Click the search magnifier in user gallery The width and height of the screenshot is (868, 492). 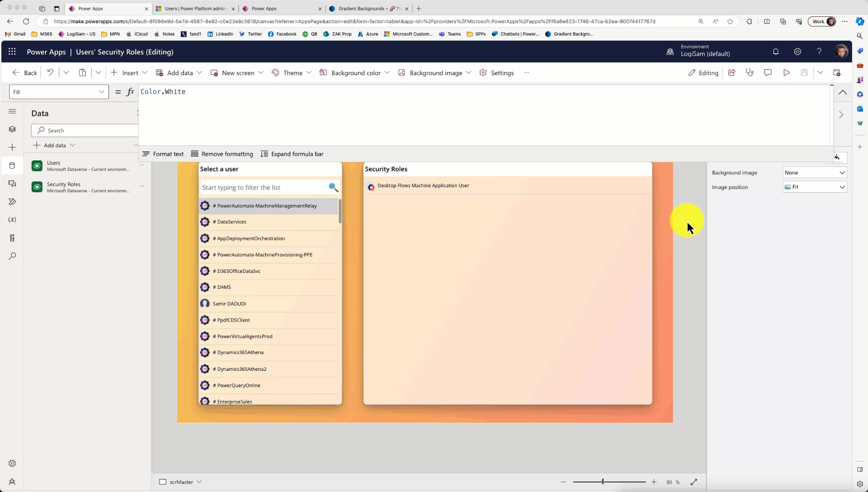click(x=333, y=187)
